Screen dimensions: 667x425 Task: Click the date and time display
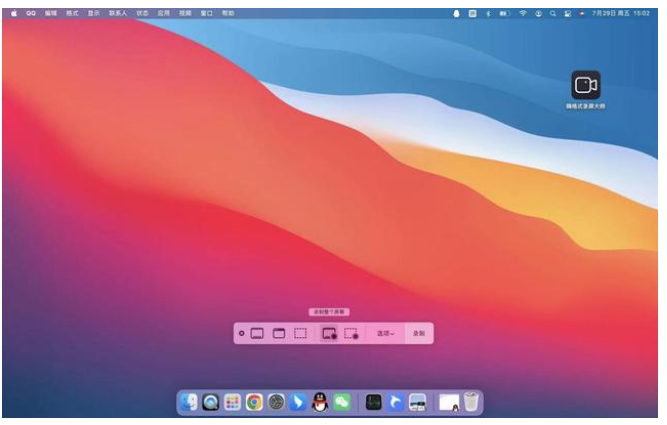tap(620, 13)
